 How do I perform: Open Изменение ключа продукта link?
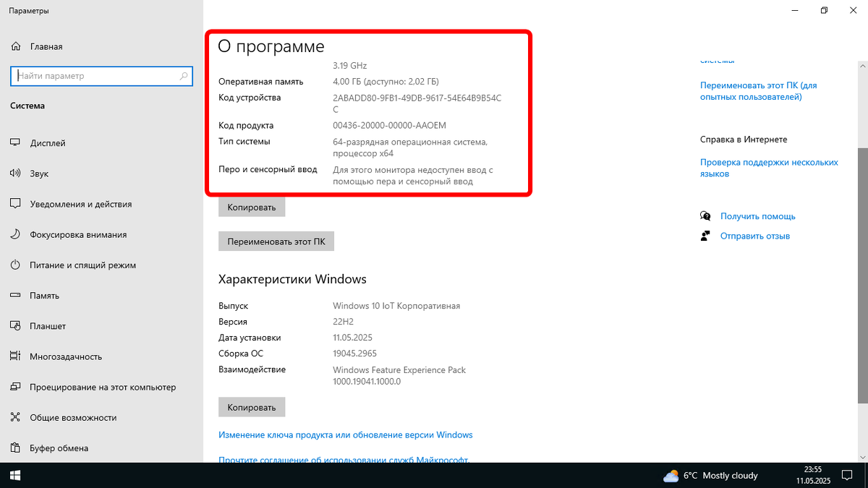click(346, 435)
